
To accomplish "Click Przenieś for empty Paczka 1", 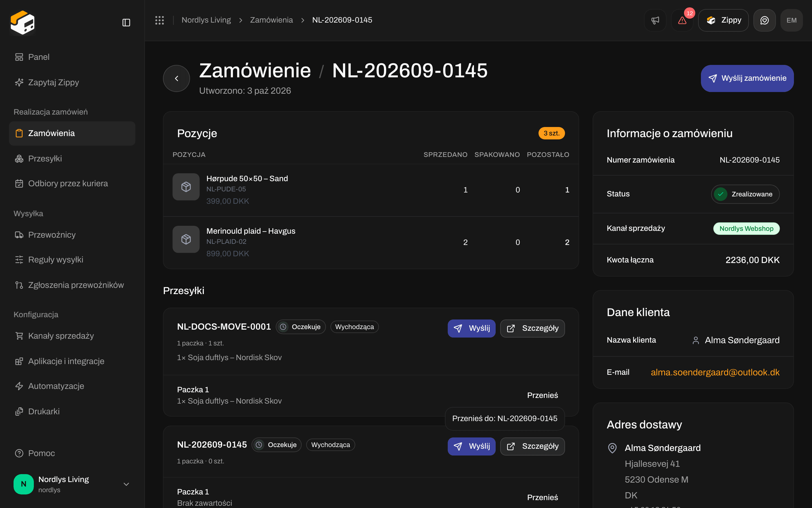I will click(x=542, y=497).
